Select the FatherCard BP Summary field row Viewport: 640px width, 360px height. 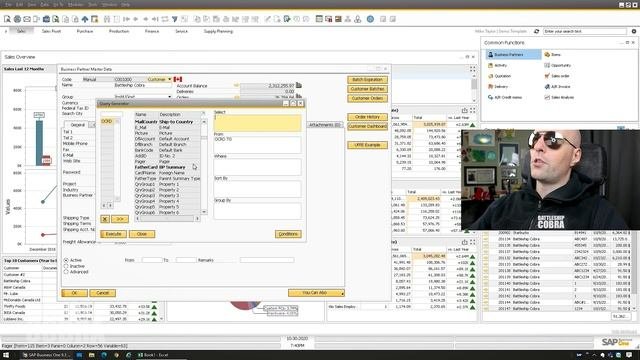(x=167, y=167)
